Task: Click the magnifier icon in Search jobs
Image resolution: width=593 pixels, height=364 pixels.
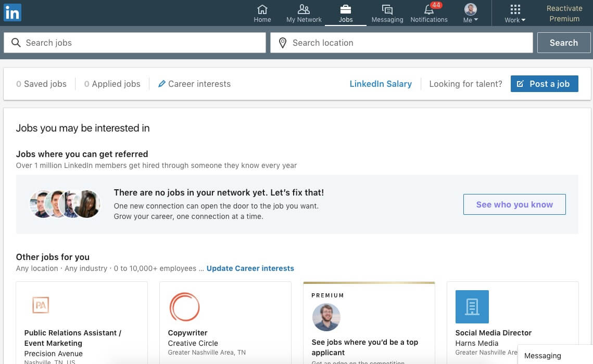Action: (x=16, y=43)
